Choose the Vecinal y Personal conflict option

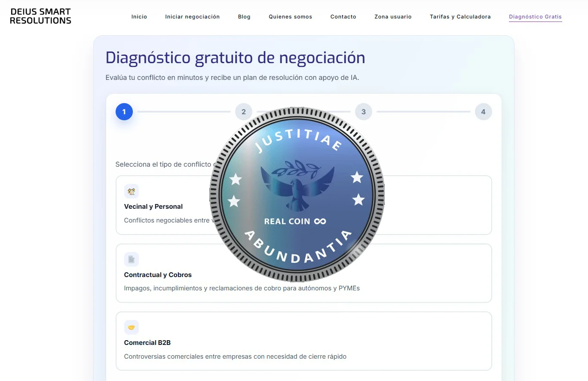coord(303,205)
